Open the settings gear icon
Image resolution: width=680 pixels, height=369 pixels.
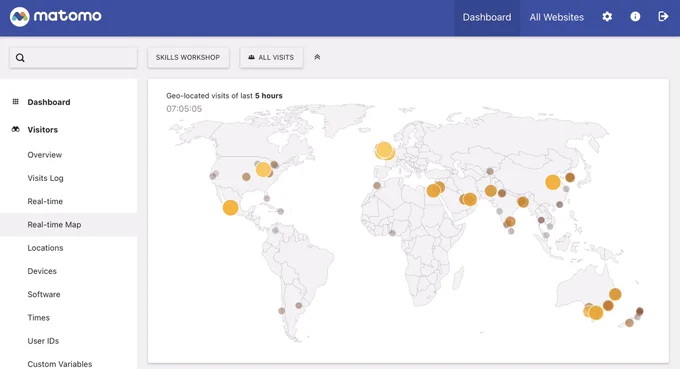pyautogui.click(x=607, y=17)
